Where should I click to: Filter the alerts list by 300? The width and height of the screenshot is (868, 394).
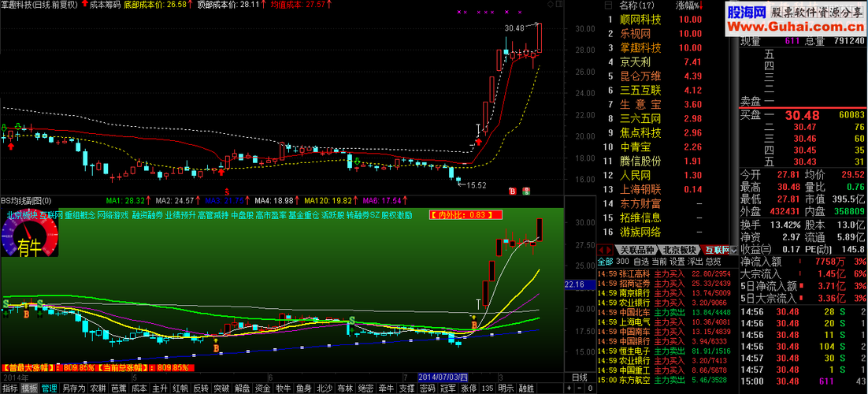621,262
